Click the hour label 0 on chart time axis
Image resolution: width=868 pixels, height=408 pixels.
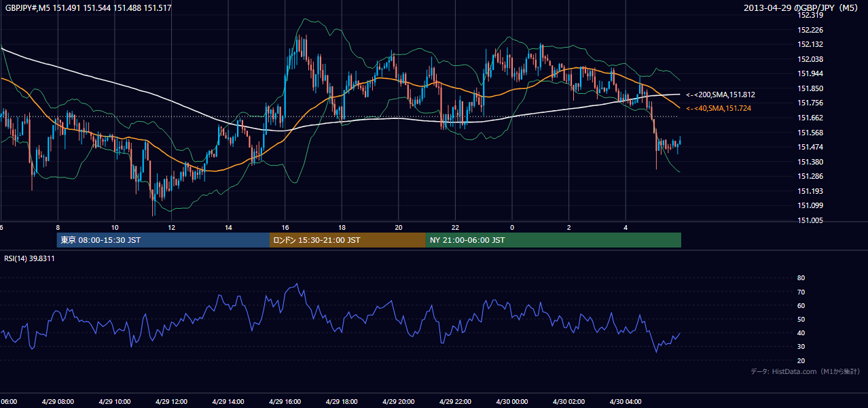point(513,227)
